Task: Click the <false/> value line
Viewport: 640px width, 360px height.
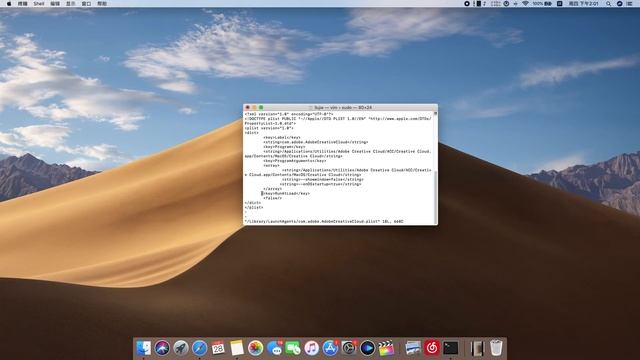Action: [x=273, y=198]
